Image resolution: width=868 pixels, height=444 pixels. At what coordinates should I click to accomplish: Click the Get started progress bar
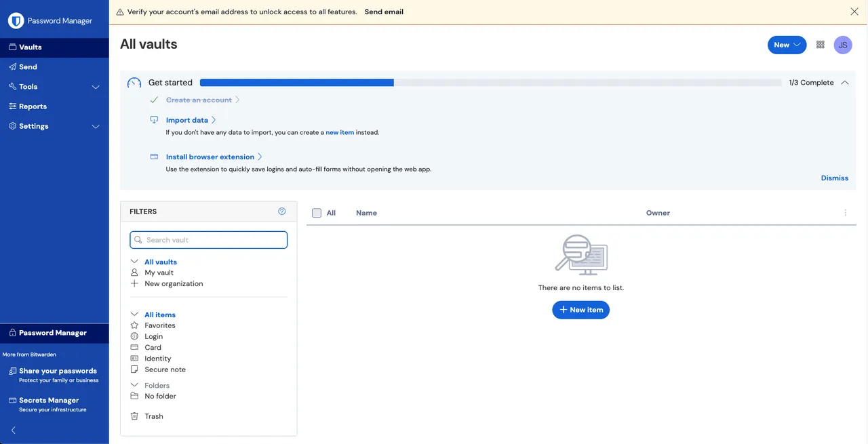tap(491, 83)
